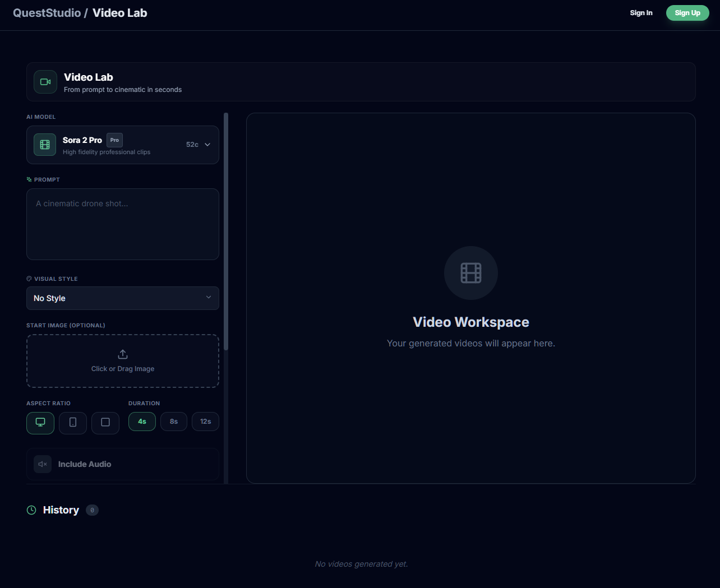The image size is (720, 588).
Task: Select the film reel icon in the Sora 2 Pro card
Action: pos(44,144)
